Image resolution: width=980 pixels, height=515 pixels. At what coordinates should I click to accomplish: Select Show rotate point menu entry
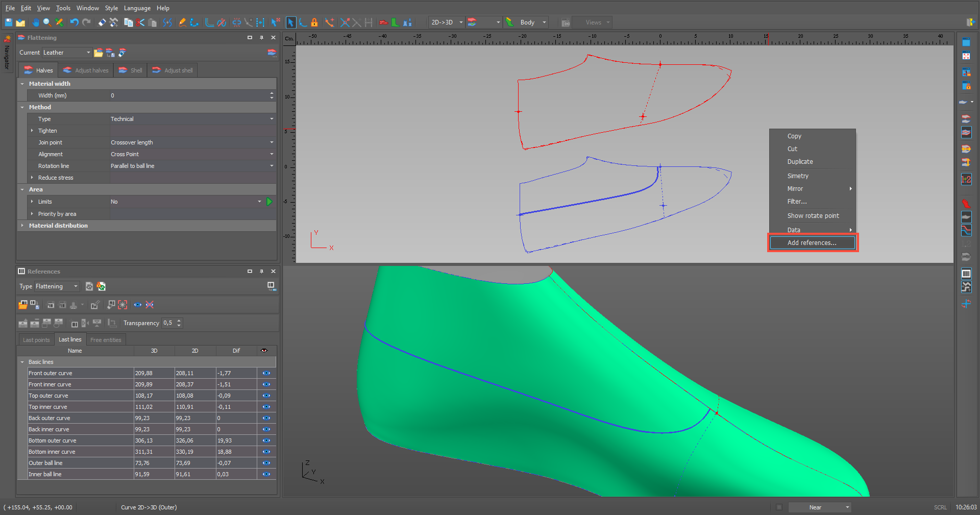coord(813,216)
